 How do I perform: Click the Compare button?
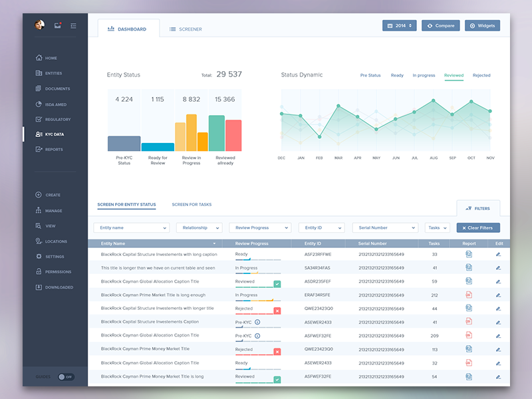click(440, 25)
